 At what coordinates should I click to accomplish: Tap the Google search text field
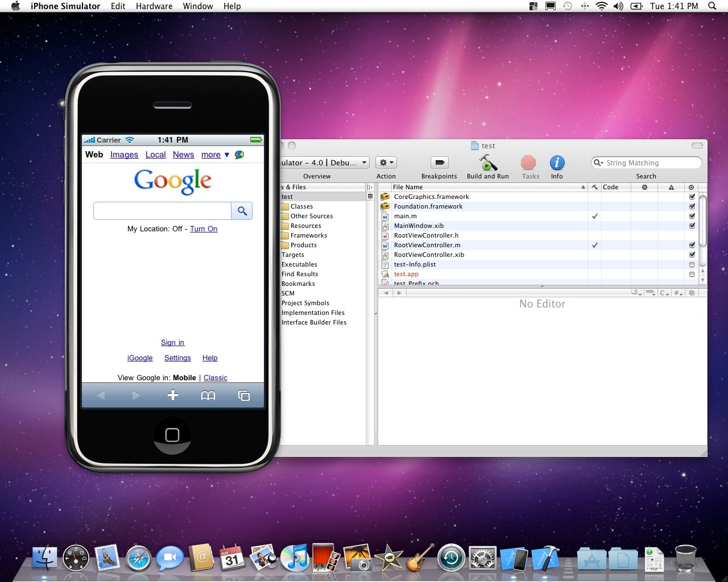coord(163,211)
